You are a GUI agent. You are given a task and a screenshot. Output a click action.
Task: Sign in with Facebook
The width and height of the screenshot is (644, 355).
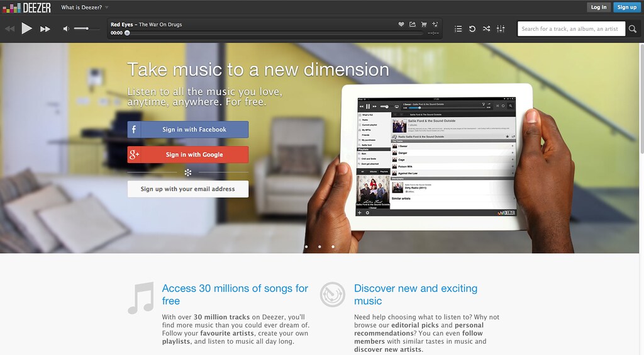click(x=187, y=130)
